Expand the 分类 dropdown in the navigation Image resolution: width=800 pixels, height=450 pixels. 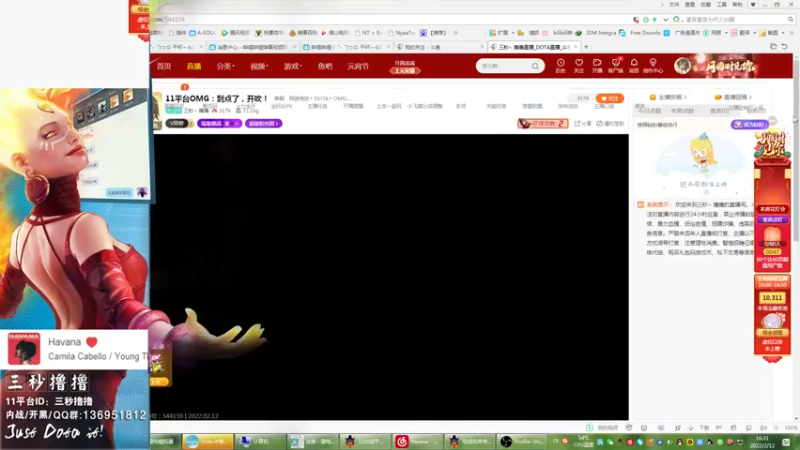point(225,66)
